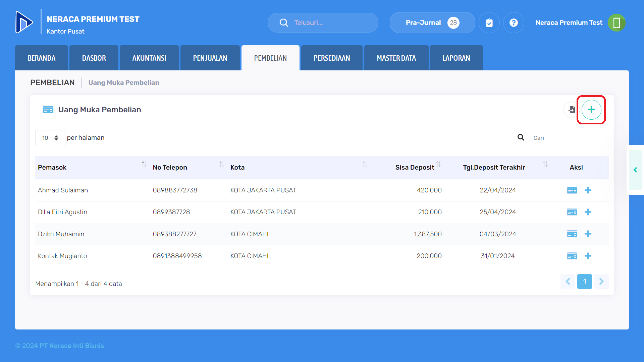Go to next page arrow in pagination
Image resolution: width=644 pixels, height=362 pixels.
(601, 282)
